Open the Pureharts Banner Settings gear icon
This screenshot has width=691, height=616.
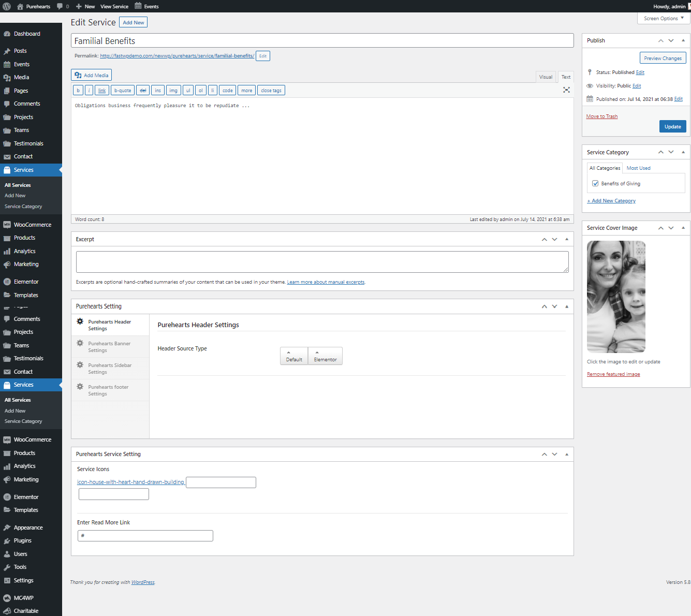[x=80, y=343]
